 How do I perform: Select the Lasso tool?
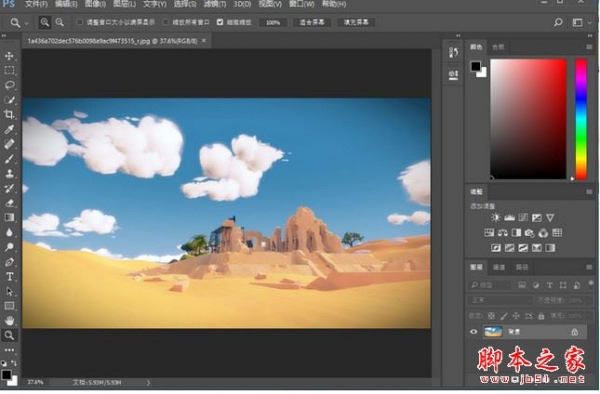pos(9,85)
